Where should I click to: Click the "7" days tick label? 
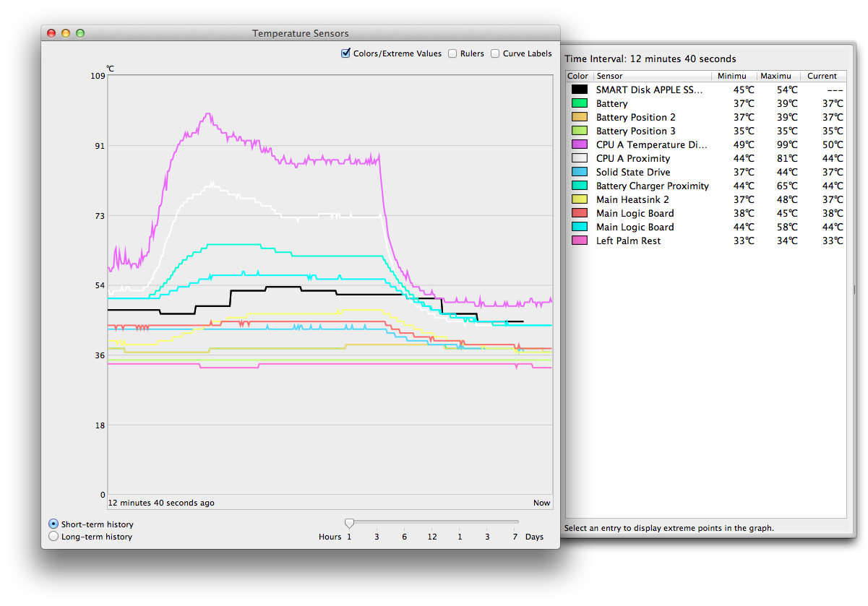pos(515,537)
